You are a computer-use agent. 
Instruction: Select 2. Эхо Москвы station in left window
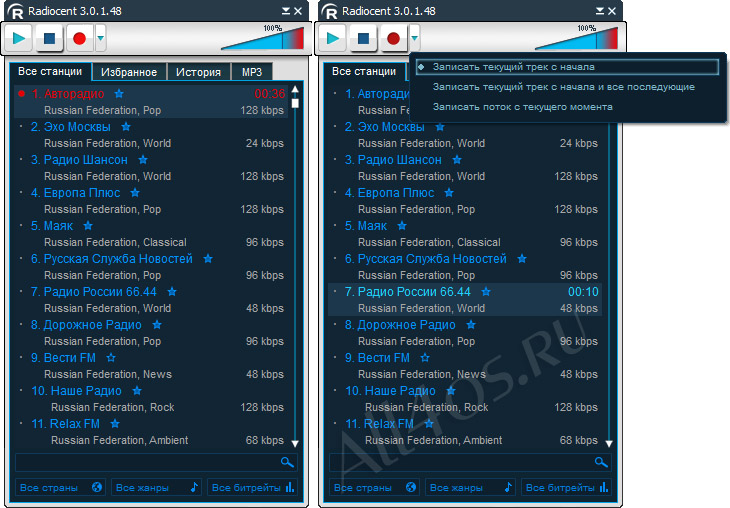coord(151,135)
